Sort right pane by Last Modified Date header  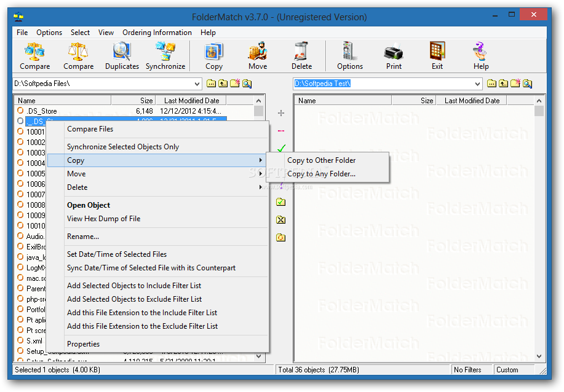[x=472, y=101]
